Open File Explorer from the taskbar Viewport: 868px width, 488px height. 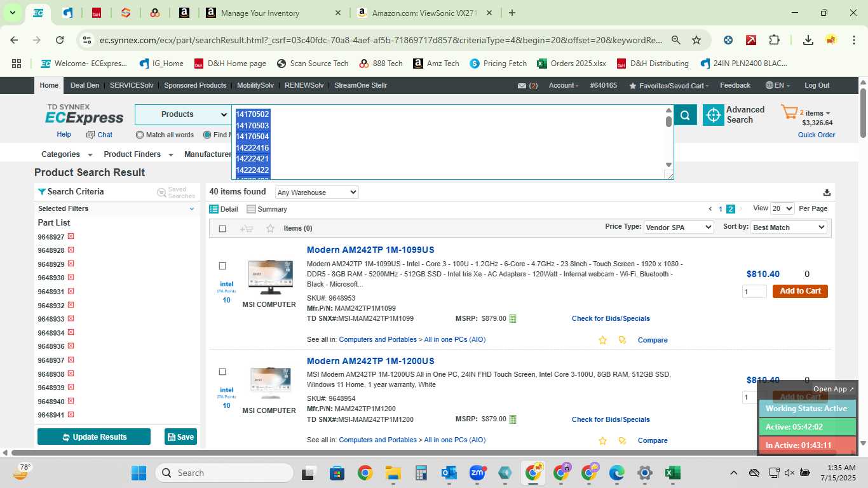[x=393, y=473]
